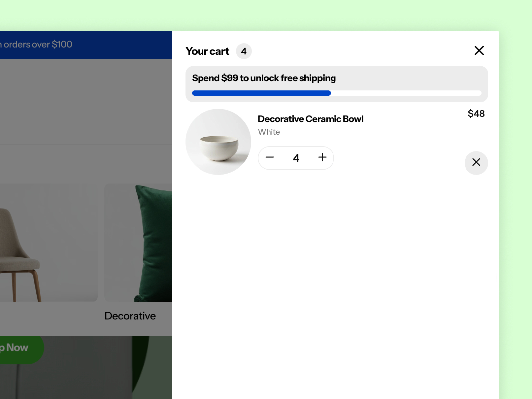Click the orders over $100 banner

(x=86, y=45)
